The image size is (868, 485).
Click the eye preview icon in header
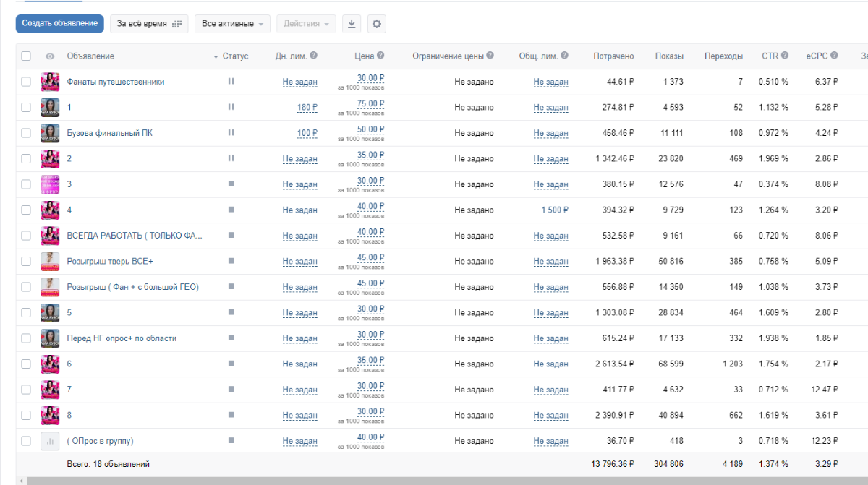(x=50, y=56)
